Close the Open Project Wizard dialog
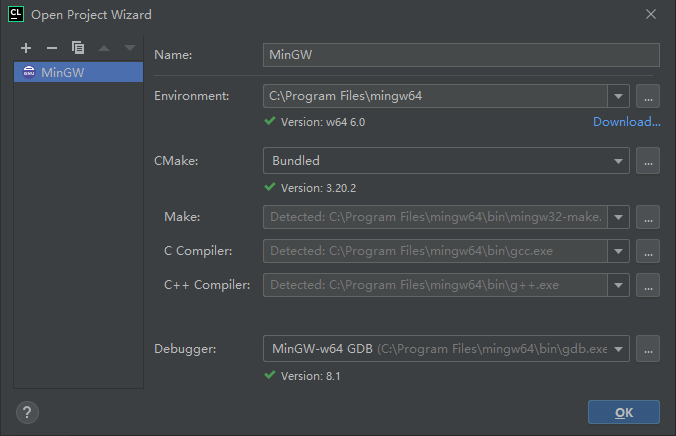The width and height of the screenshot is (676, 436). coord(651,14)
